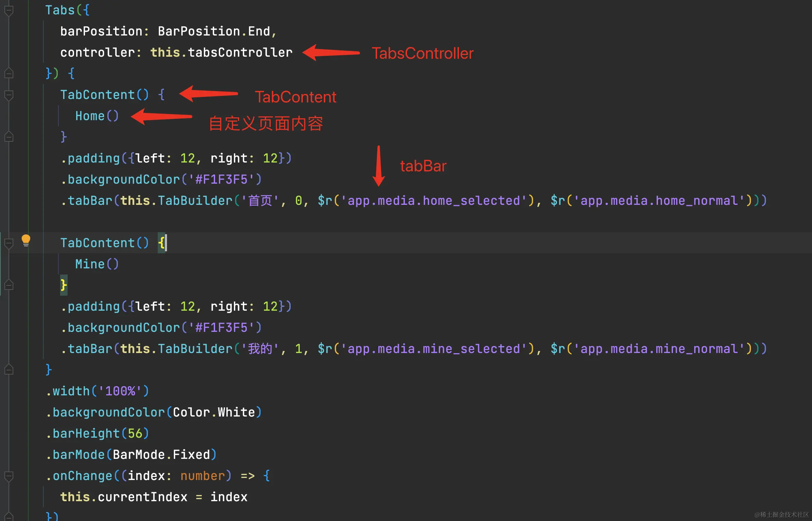Fold the TabContent block containing Home()
The width and height of the screenshot is (812, 521).
point(9,95)
